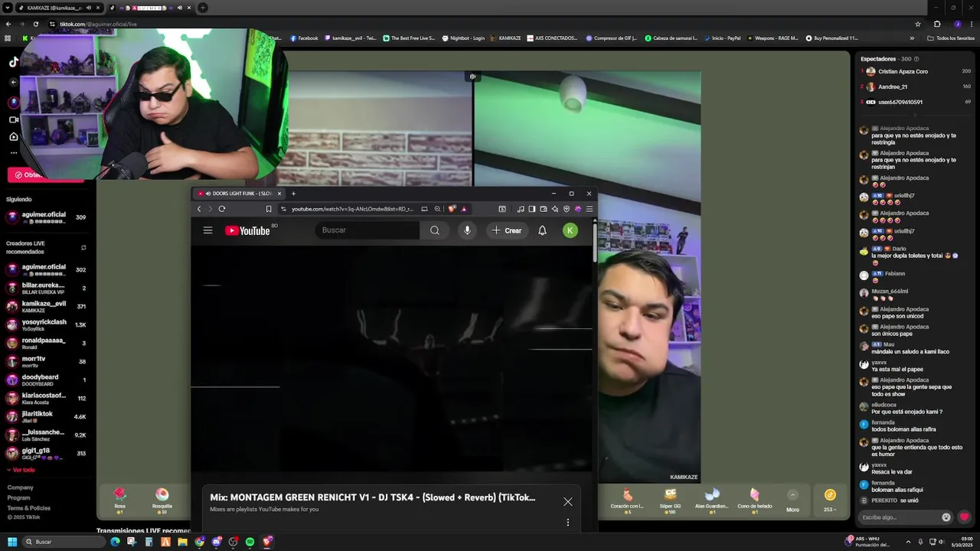Click the Mix MONTAGEM GREEN RENICHT title
The width and height of the screenshot is (980, 551).
point(373,497)
